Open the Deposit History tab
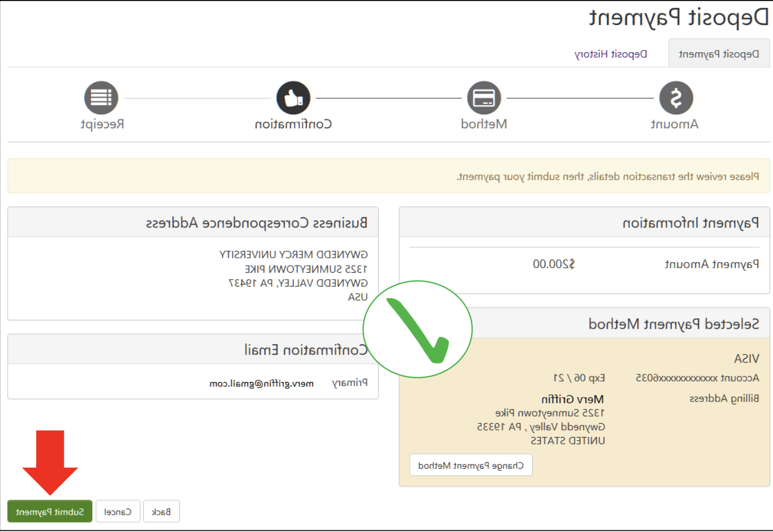The image size is (773, 532). [610, 54]
